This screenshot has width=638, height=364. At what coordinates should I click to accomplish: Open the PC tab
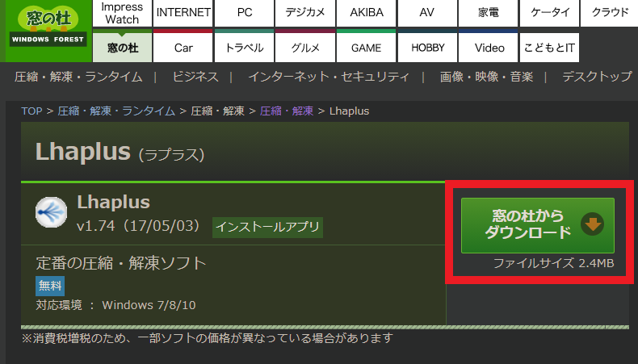point(245,13)
